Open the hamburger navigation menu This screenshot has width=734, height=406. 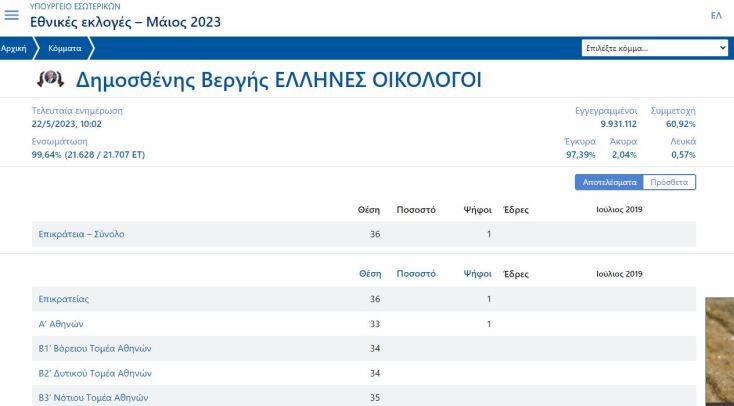click(x=12, y=15)
